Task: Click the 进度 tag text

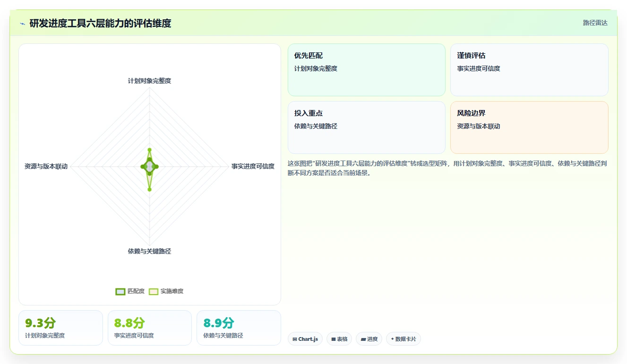Action: pos(372,339)
